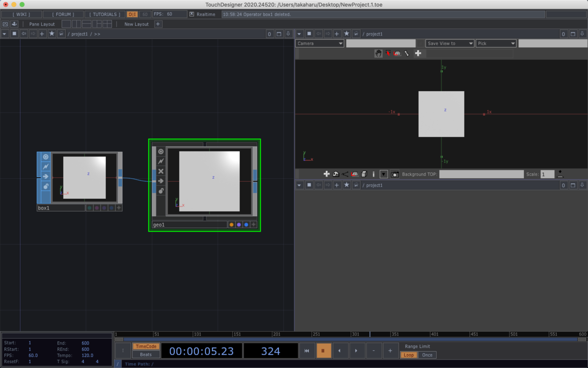Click the viewer Scale value field
588x368 pixels.
pos(547,174)
